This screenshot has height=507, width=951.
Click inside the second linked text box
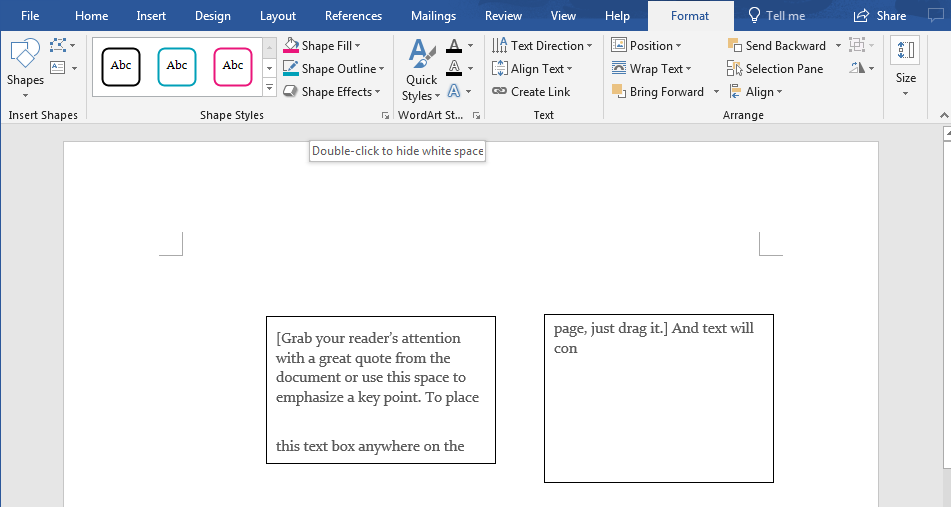pyautogui.click(x=659, y=398)
